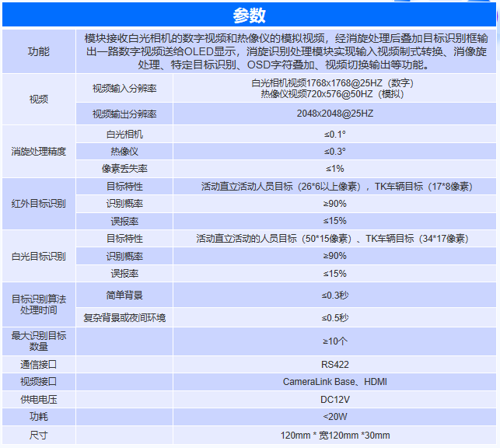Click the RS422 communication interface value
Viewport: 500px width, 448px height.
[334, 364]
